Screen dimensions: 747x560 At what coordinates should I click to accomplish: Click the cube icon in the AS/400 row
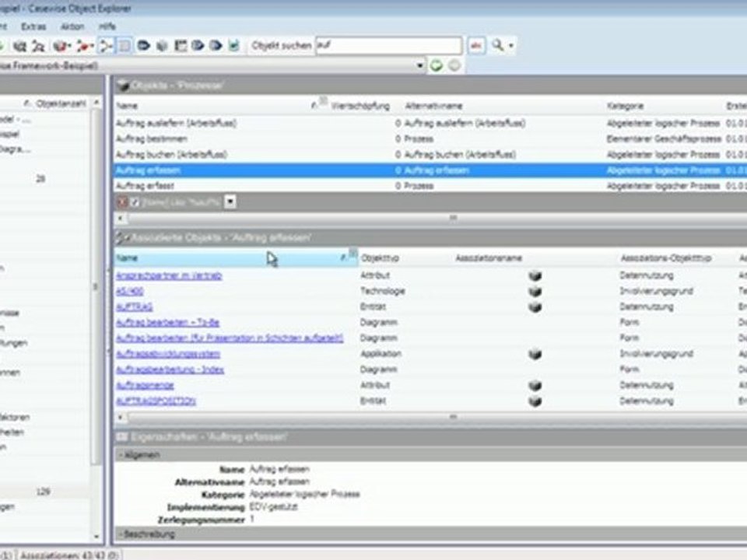(535, 292)
